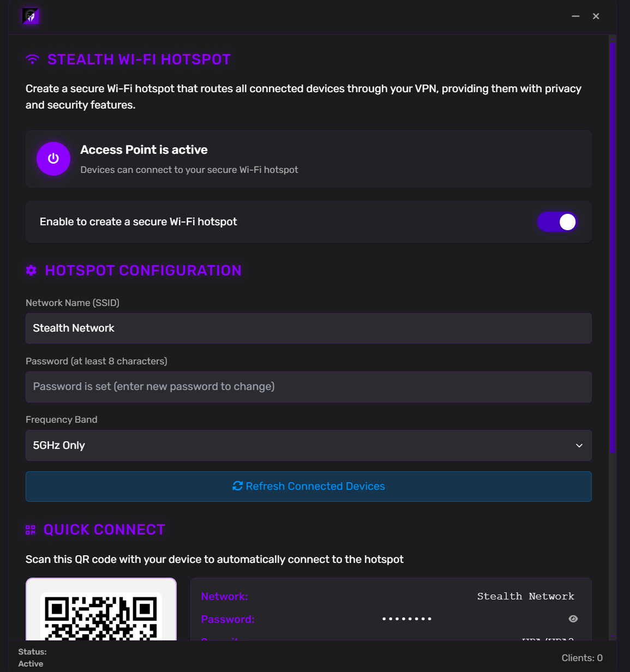
Task: Click the vertical scrollbar thumb
Action: click(x=613, y=245)
